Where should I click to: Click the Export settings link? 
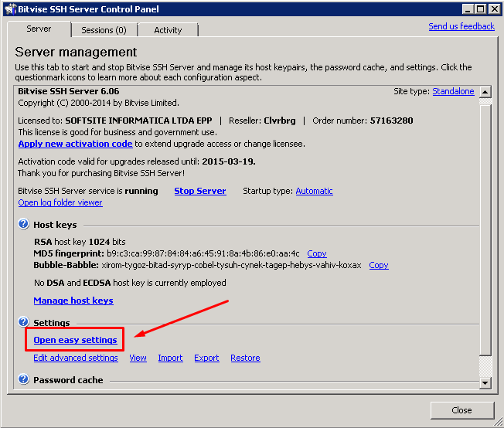[x=206, y=358]
